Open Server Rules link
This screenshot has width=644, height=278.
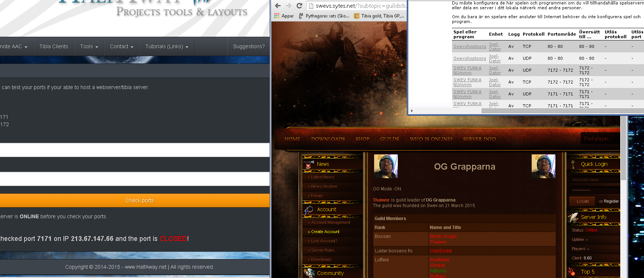(323, 250)
